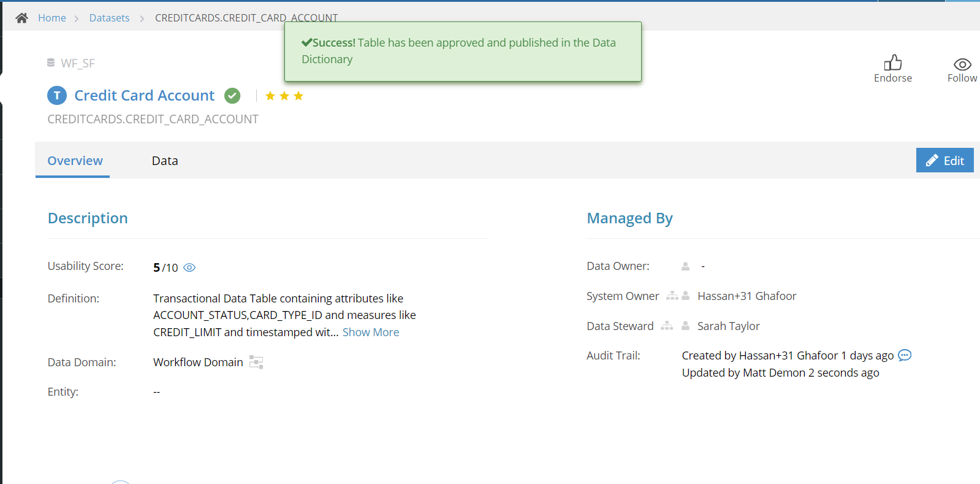View usability score details eye icon

189,267
